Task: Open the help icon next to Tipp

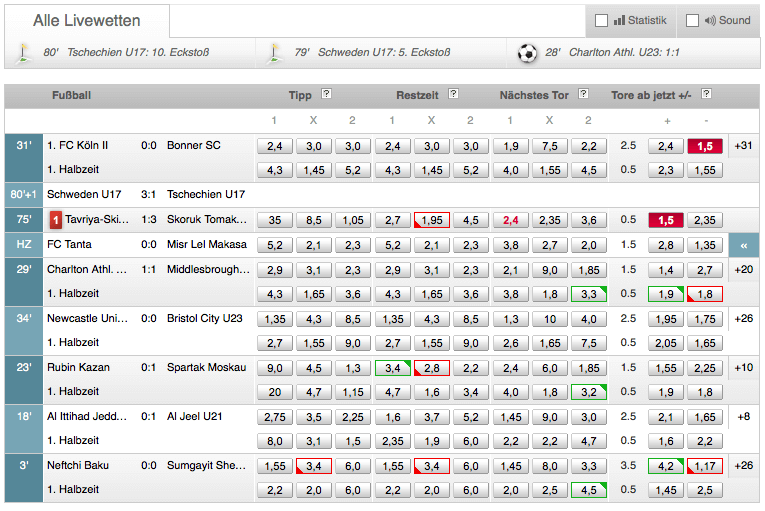Action: coord(326,94)
